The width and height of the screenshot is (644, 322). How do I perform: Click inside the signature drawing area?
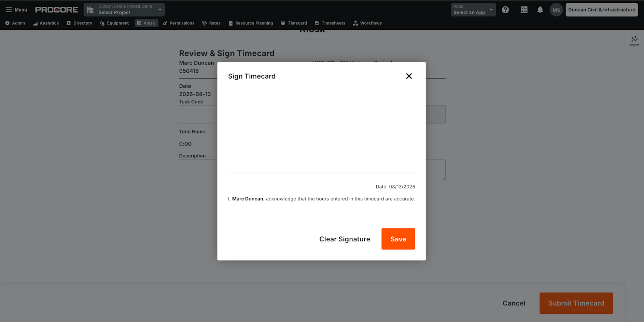321,130
